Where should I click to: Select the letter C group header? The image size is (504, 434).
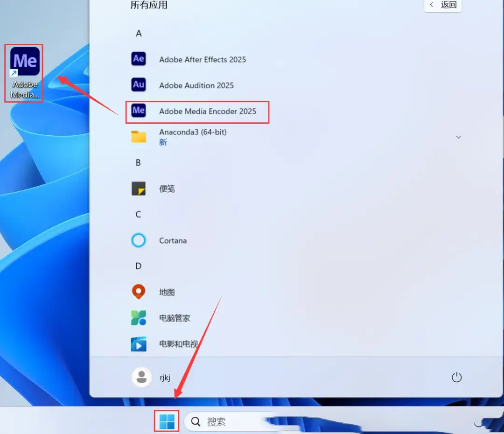coord(138,215)
